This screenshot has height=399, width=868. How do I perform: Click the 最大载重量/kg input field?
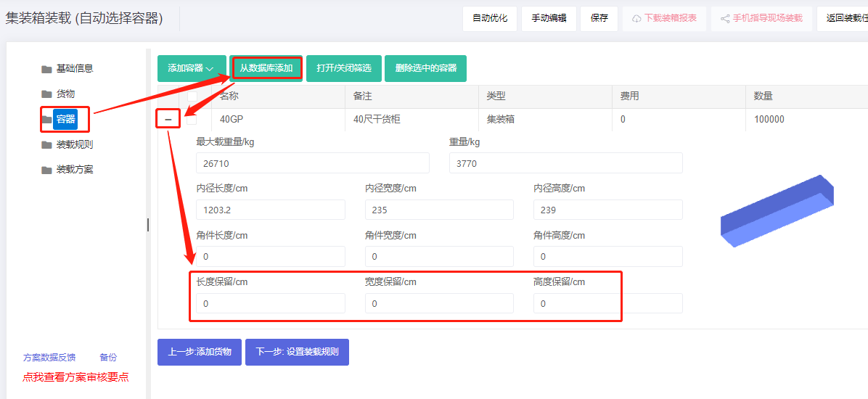pyautogui.click(x=313, y=163)
